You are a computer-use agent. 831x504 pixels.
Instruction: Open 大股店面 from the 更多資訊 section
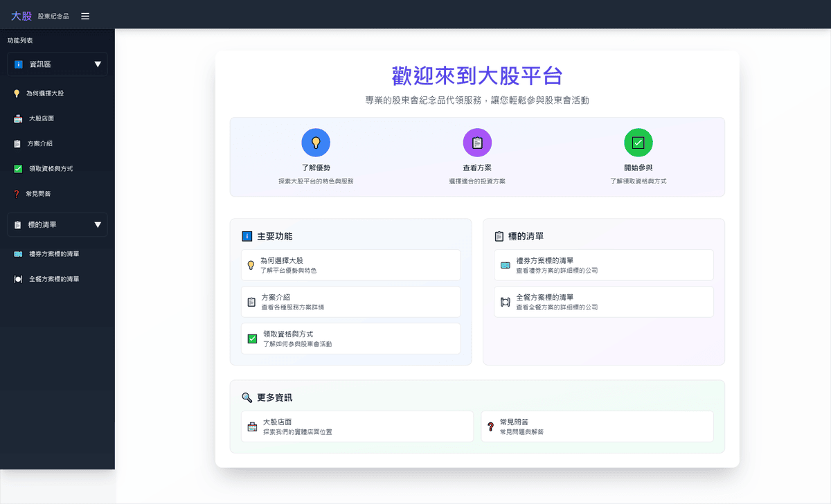click(357, 426)
